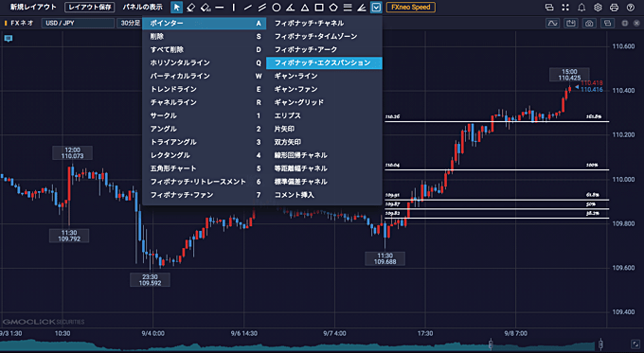Open パネルの表示 menu
The width and height of the screenshot is (644, 353).
click(142, 7)
